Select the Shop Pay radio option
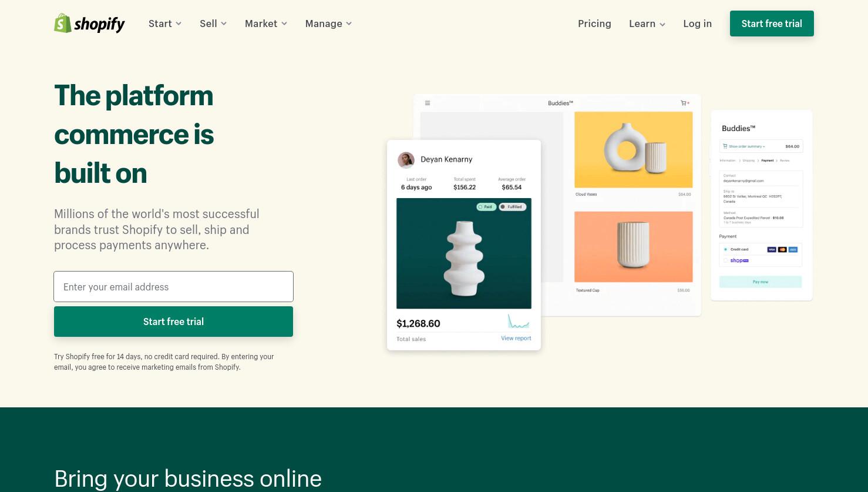Screen dimensions: 868x492 [x=726, y=260]
